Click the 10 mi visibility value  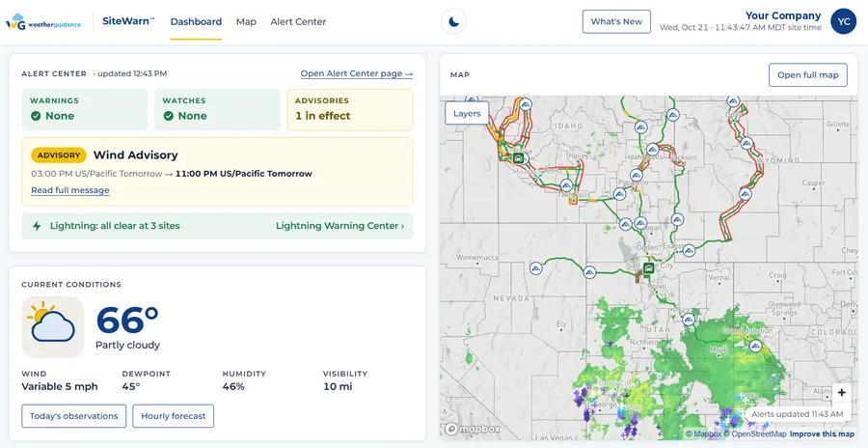coord(338,386)
